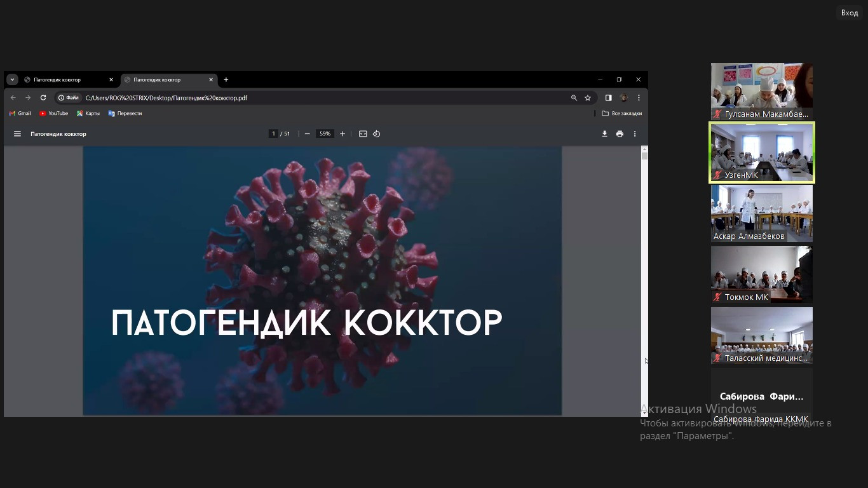Image resolution: width=868 pixels, height=488 pixels.
Task: Open the YouTube bookmark
Action: tap(53, 113)
